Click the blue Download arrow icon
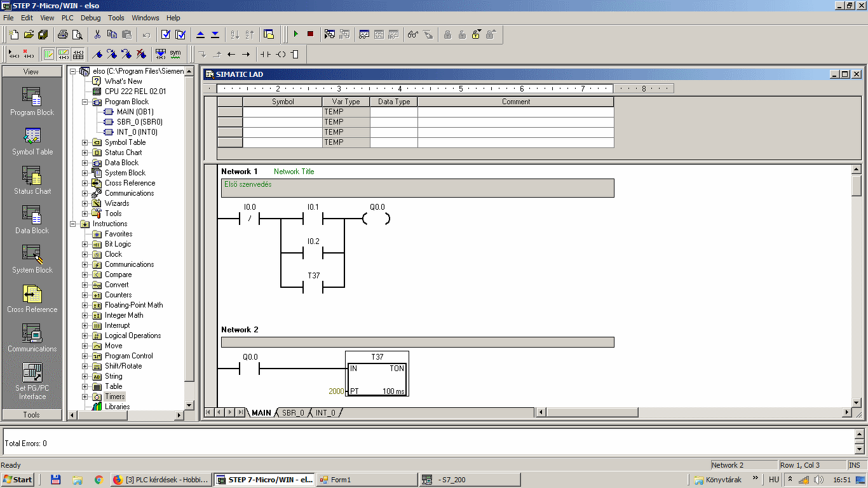Viewport: 868px width, 488px height. (x=215, y=34)
